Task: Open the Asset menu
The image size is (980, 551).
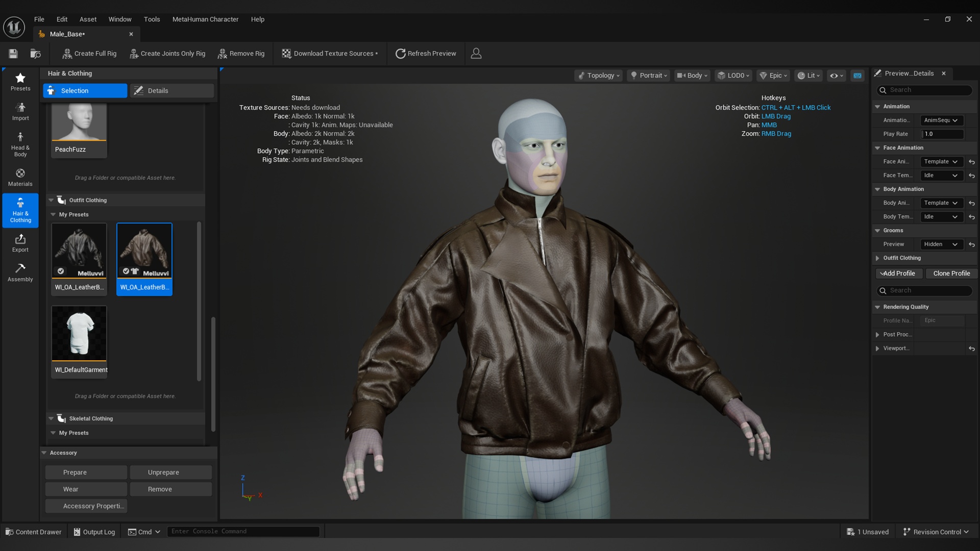Action: pos(88,19)
